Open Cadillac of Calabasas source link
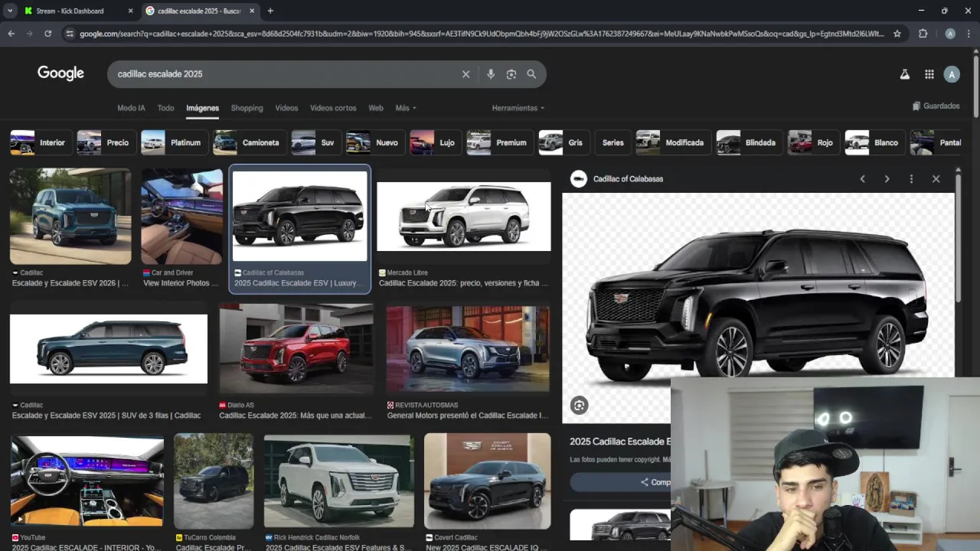This screenshot has height=551, width=980. (x=628, y=179)
